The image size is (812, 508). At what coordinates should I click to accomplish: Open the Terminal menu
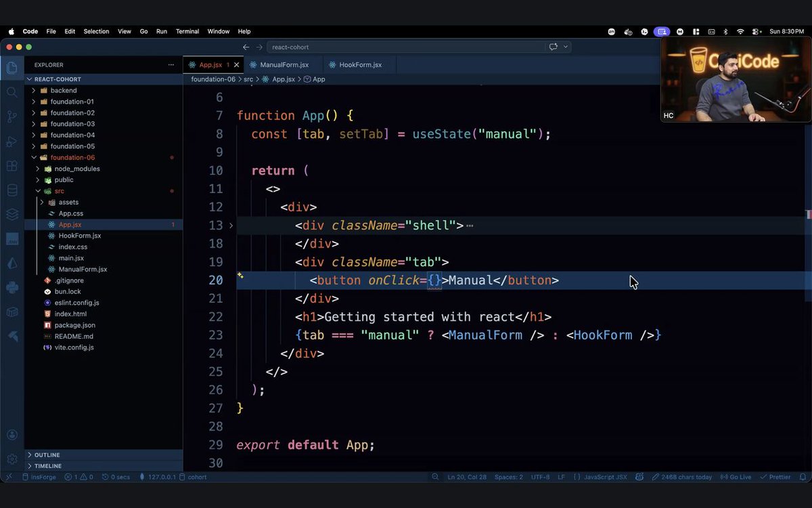point(187,31)
